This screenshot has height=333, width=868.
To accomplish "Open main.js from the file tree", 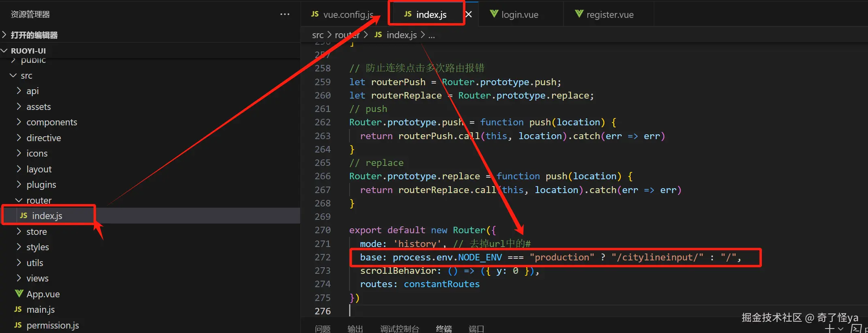I will point(41,309).
